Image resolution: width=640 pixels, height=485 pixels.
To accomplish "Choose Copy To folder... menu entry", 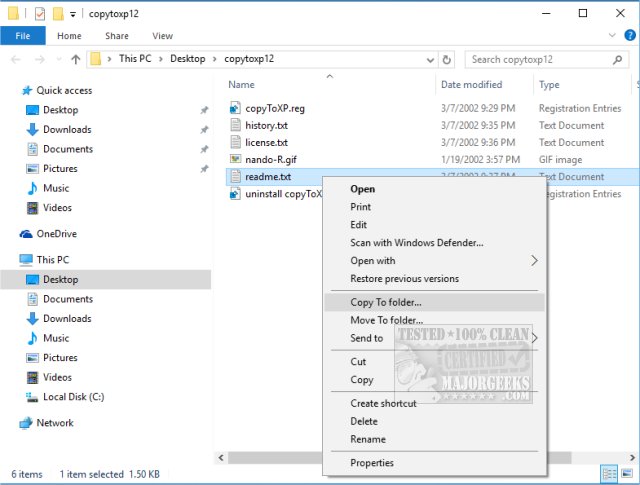I will pyautogui.click(x=435, y=303).
